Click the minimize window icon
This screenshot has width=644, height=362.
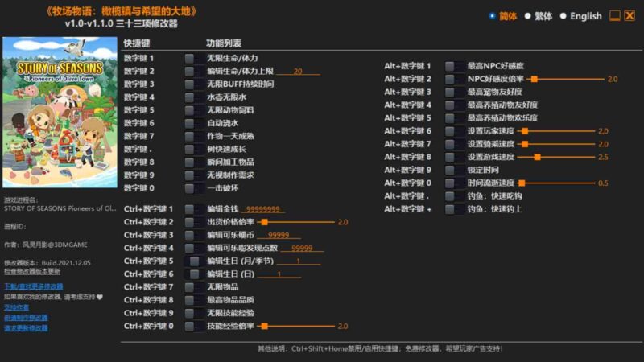coord(614,16)
